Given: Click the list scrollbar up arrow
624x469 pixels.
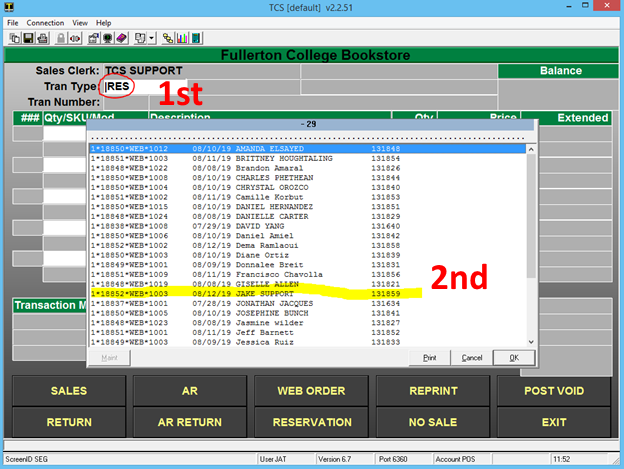Looking at the screenshot, I should pos(531,150).
